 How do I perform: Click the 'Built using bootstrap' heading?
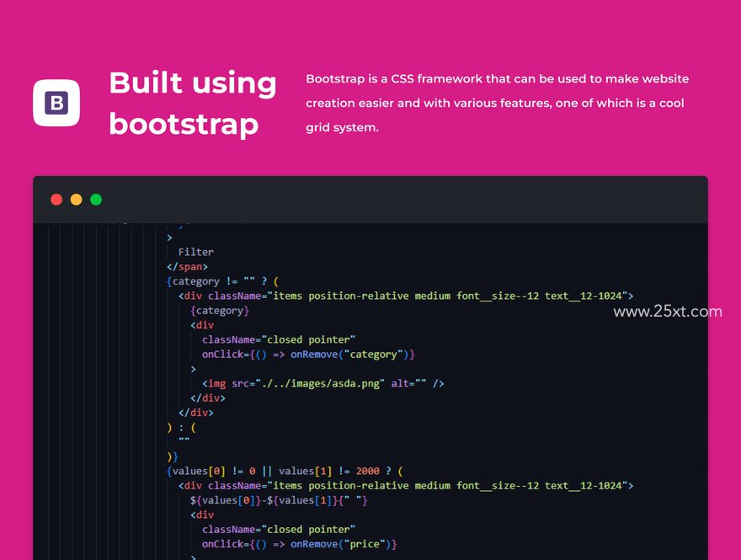pos(193,103)
